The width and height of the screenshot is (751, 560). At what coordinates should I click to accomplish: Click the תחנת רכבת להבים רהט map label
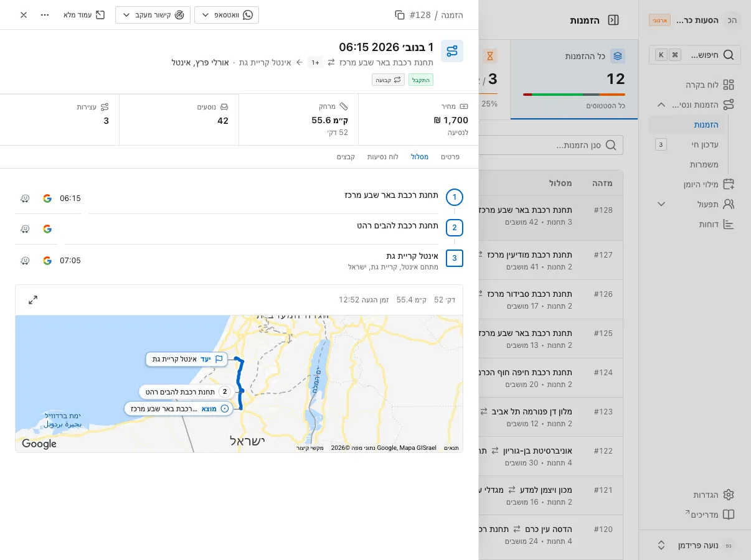187,392
